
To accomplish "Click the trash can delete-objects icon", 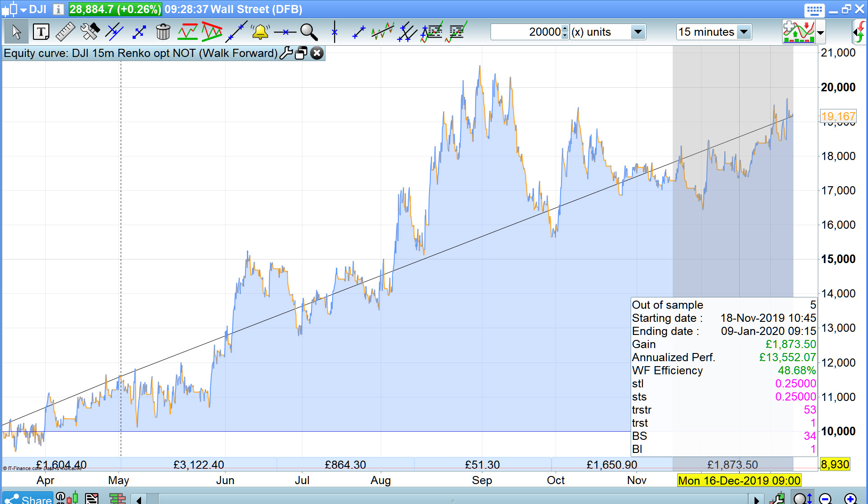I will pos(163,32).
